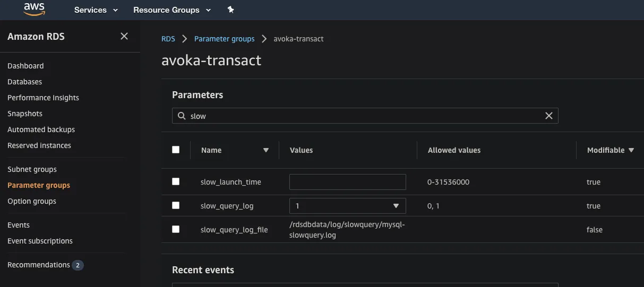
Task: Expand the Services menu
Action: tap(96, 10)
